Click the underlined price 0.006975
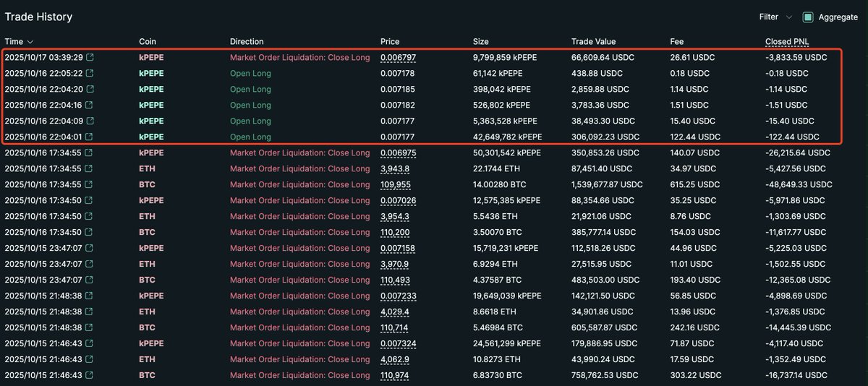Viewport: 868px width, 386px height. (398, 153)
